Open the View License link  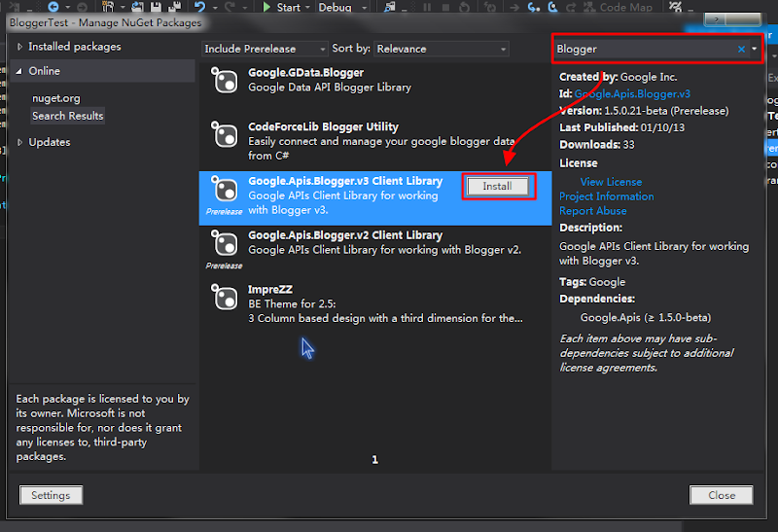611,182
